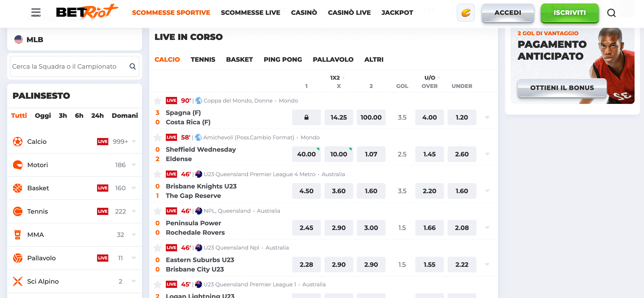Star the Peninsula Power vs Rochedale Rovers match
This screenshot has height=298, width=644.
pos(158,211)
